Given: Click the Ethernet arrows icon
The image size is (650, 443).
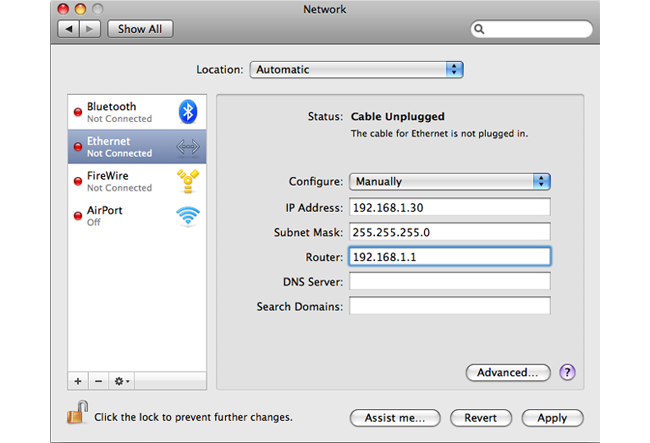Looking at the screenshot, I should point(187,147).
